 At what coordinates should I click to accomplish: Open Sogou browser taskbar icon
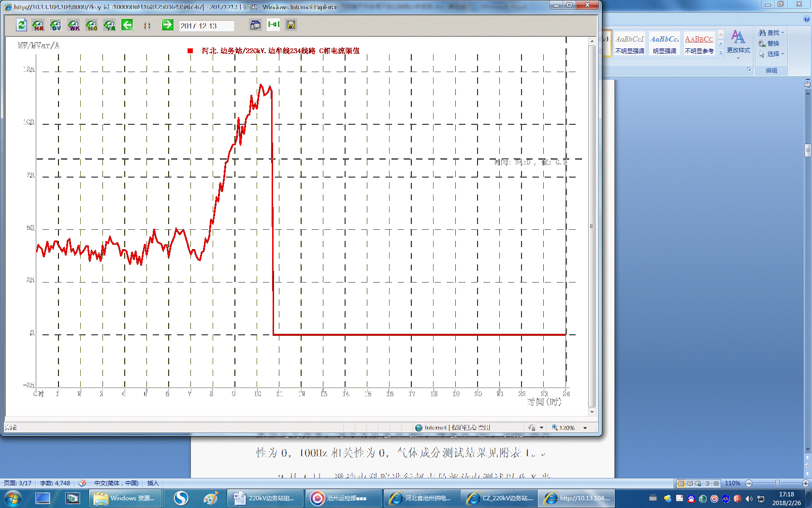coord(181,498)
